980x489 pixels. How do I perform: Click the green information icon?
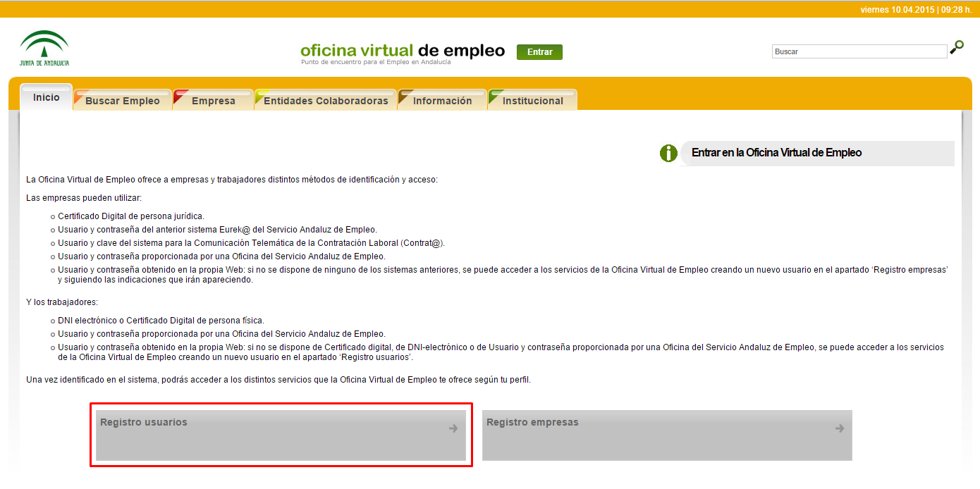pyautogui.click(x=668, y=152)
